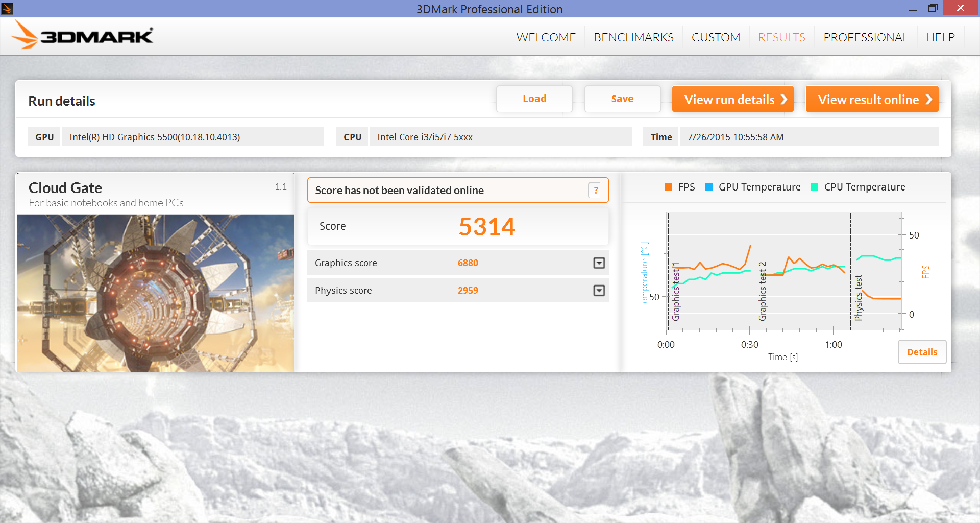This screenshot has width=980, height=523.
Task: Expand the Graphics score details
Action: (x=599, y=263)
